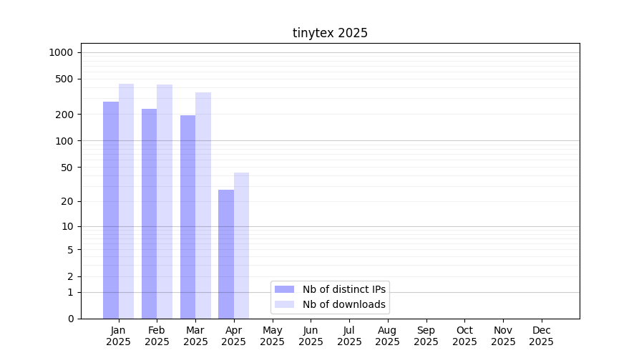The image size is (644, 358).
Task: Click the 'Aug 2025' x-axis label
Action: [x=387, y=336]
